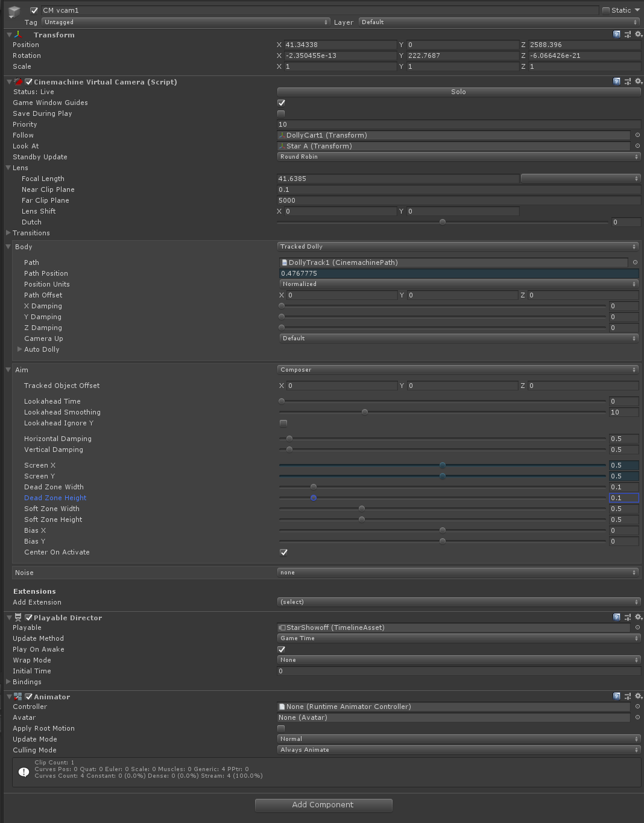Open the Standby Update dropdown set to Round Robin

point(457,156)
